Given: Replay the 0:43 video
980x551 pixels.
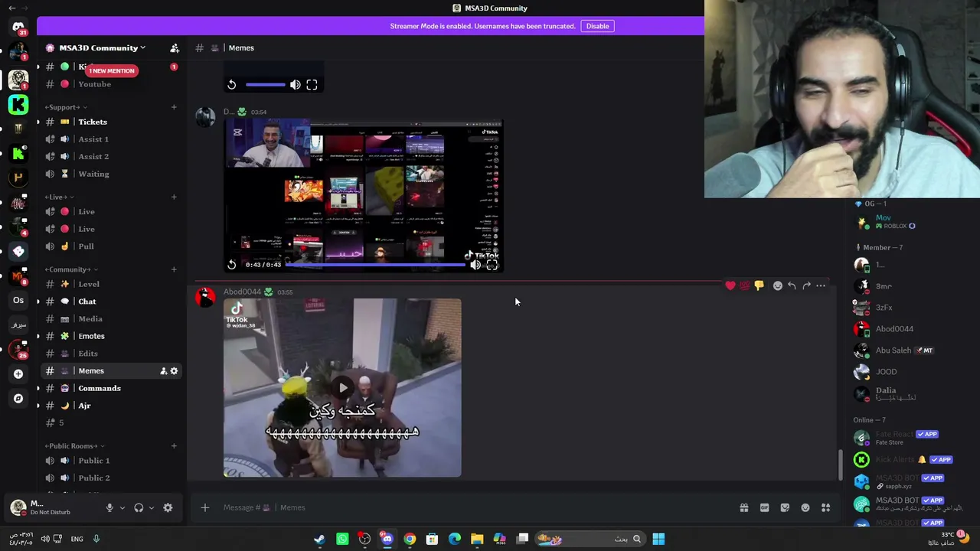Looking at the screenshot, I should (x=231, y=265).
